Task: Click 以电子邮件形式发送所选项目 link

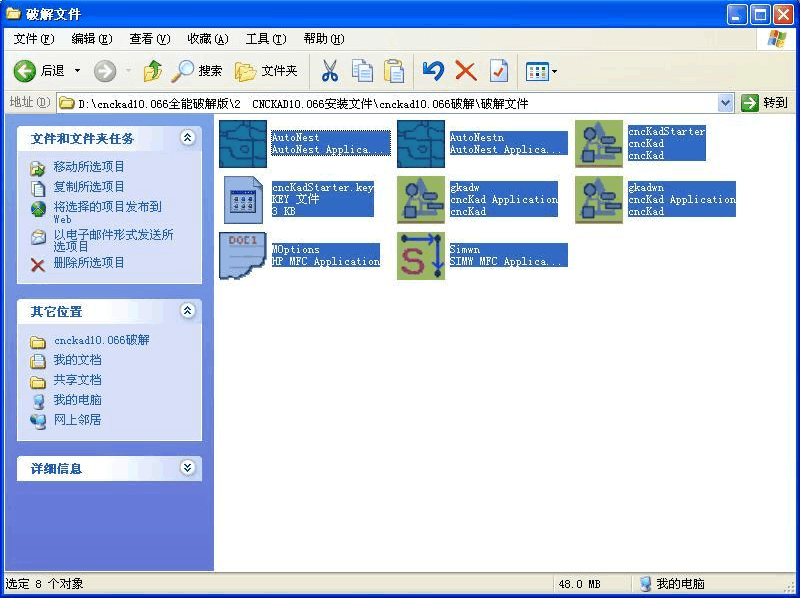Action: pos(113,240)
